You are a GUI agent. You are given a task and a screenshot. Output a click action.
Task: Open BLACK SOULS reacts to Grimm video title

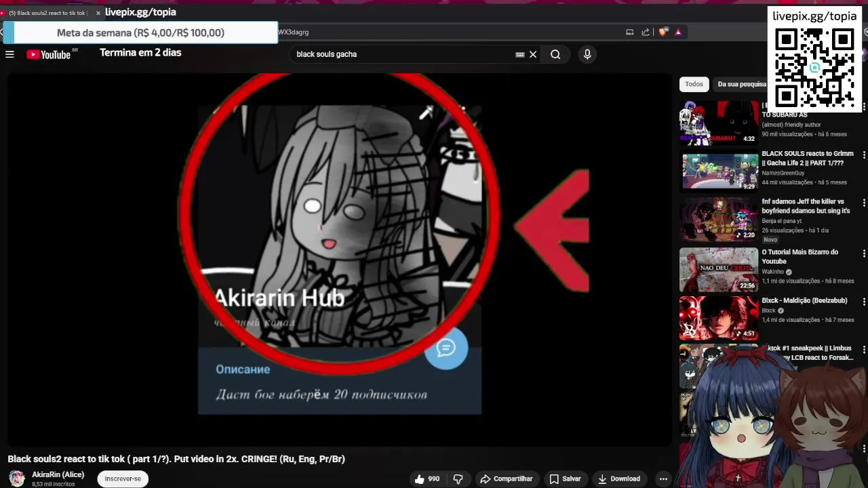click(x=808, y=158)
